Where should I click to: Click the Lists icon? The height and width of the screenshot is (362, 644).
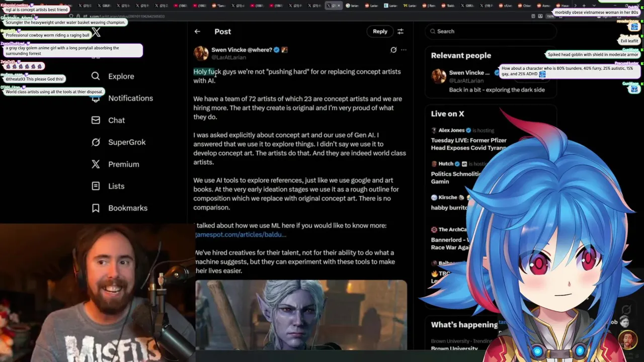click(96, 186)
